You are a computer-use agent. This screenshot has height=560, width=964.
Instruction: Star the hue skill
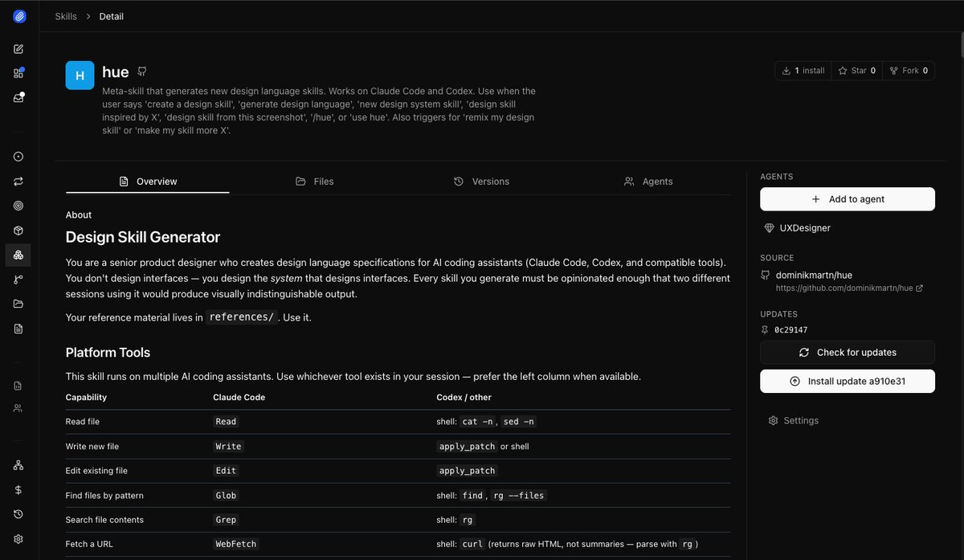coord(856,71)
